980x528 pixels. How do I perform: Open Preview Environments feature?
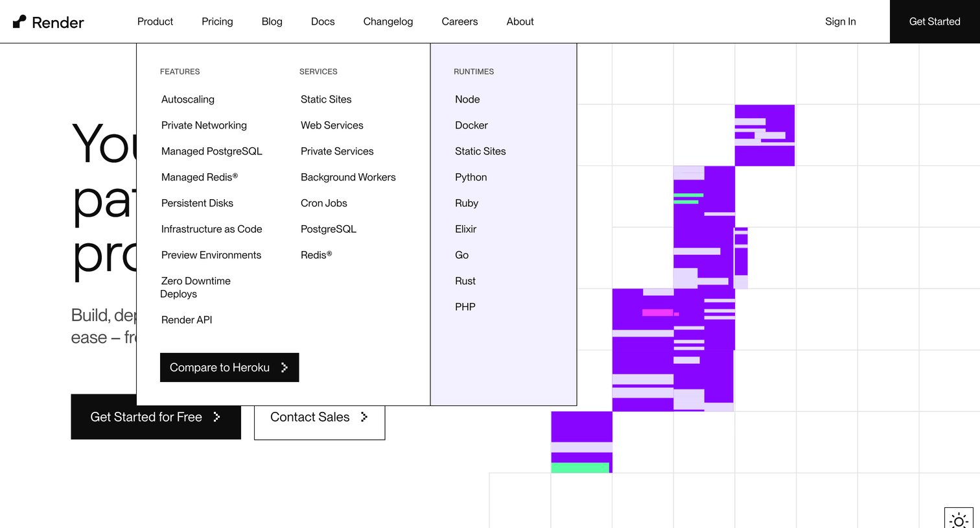point(211,255)
